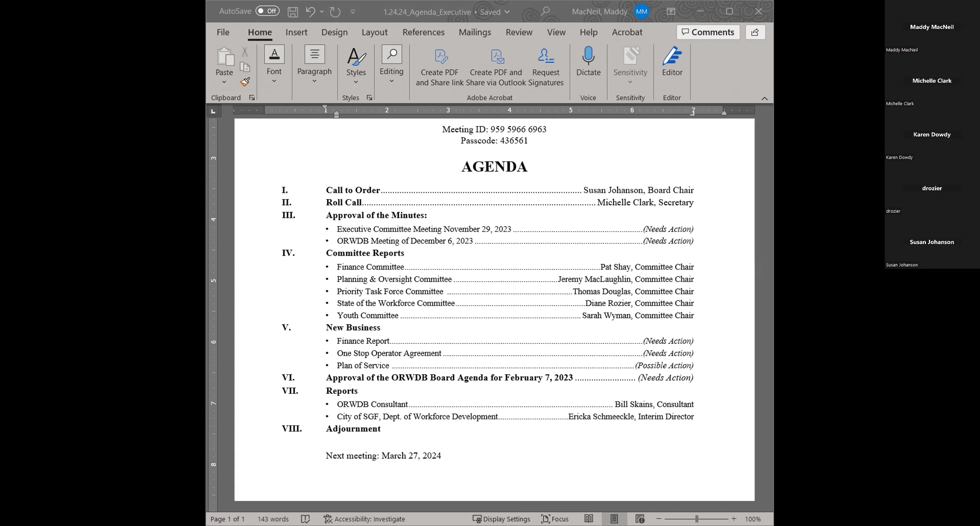Turn AutoSave on
Screen dimensions: 980x526
[x=267, y=11]
